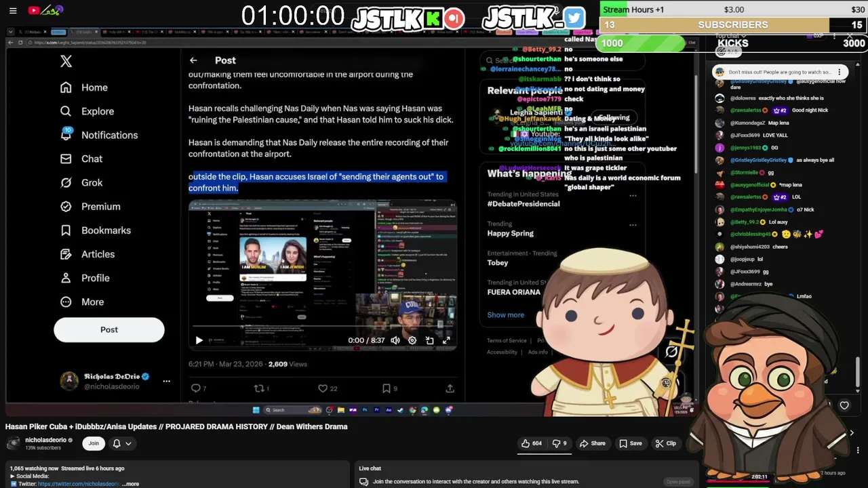The image size is (868, 488).
Task: Click the chat heart reaction icon
Action: coord(844,405)
